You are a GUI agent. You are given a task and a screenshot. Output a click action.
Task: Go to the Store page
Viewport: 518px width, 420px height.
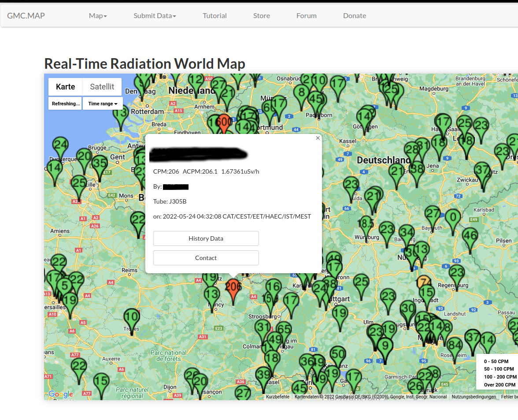(262, 15)
